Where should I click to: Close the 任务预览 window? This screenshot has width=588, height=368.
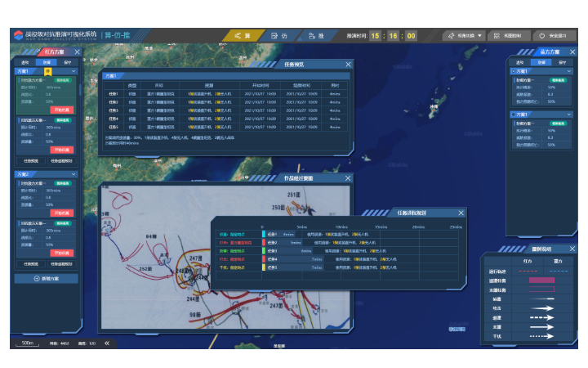pyautogui.click(x=349, y=65)
